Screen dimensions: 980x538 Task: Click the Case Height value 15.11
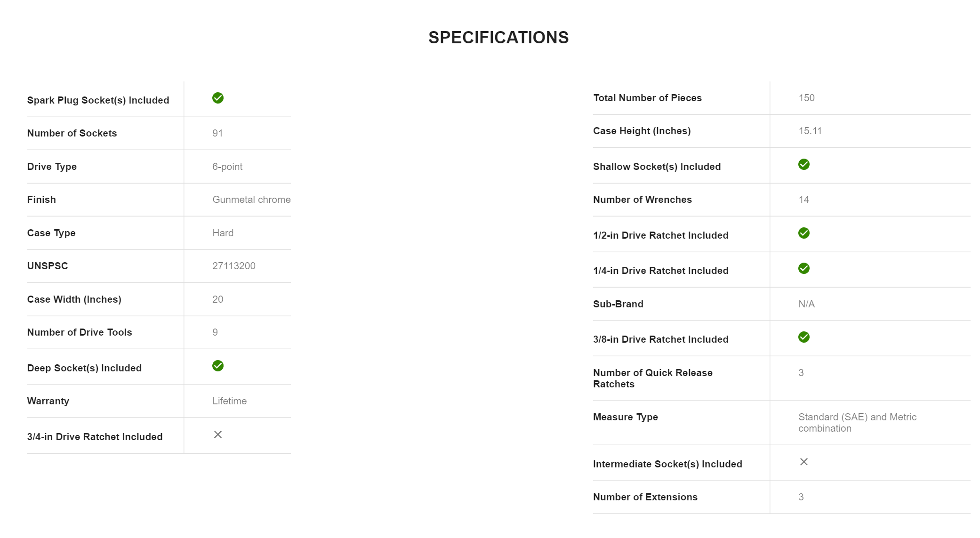(x=810, y=131)
